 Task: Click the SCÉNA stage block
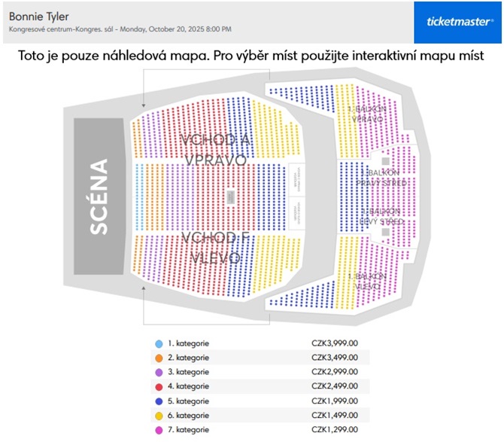click(x=99, y=197)
